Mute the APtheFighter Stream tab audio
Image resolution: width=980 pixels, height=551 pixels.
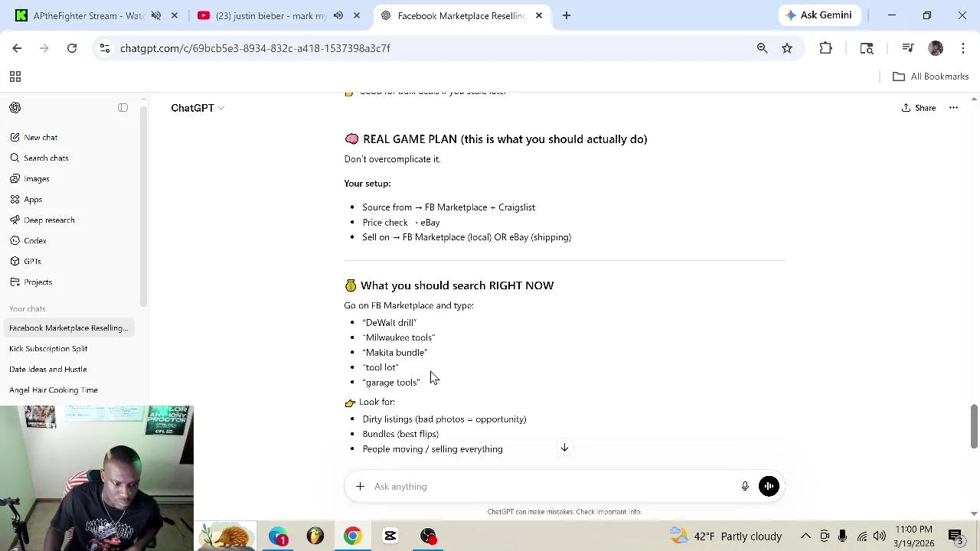click(156, 15)
